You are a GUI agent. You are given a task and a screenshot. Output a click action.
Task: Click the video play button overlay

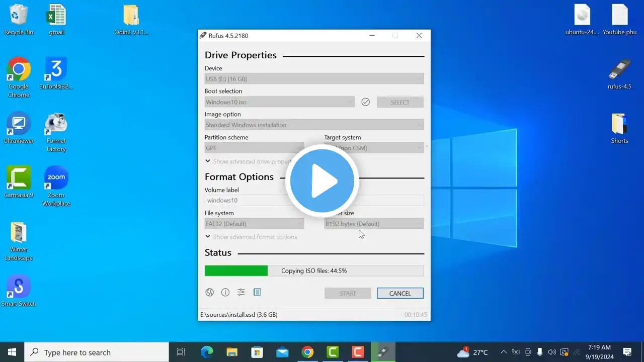pos(322,181)
